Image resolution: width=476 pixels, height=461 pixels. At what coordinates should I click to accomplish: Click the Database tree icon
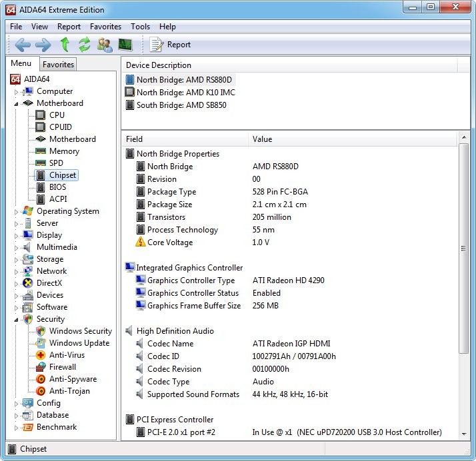pos(28,415)
